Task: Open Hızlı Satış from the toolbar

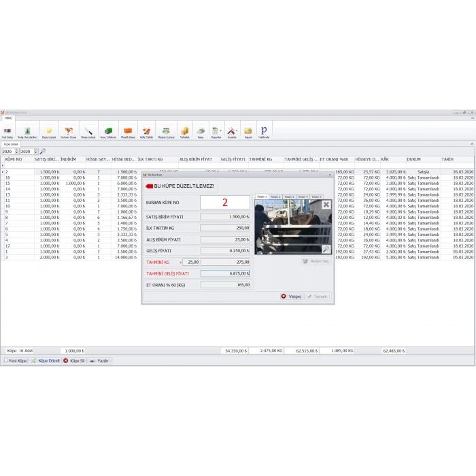Action: click(x=8, y=131)
